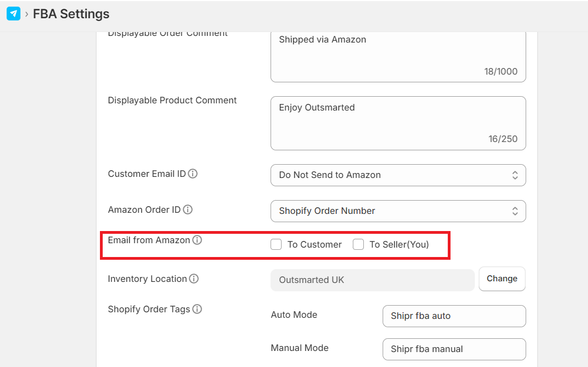
Task: Click the Change inventory location button
Action: point(502,279)
